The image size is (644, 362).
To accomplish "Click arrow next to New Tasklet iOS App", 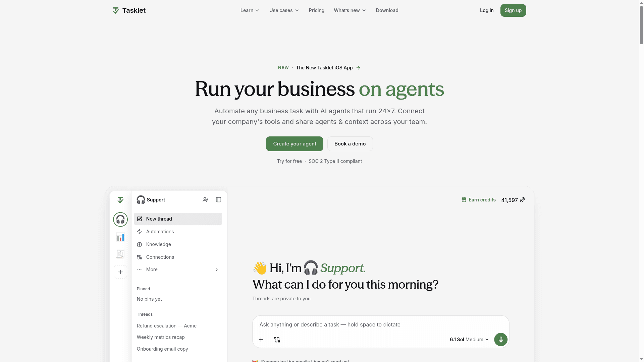I will 358,68.
